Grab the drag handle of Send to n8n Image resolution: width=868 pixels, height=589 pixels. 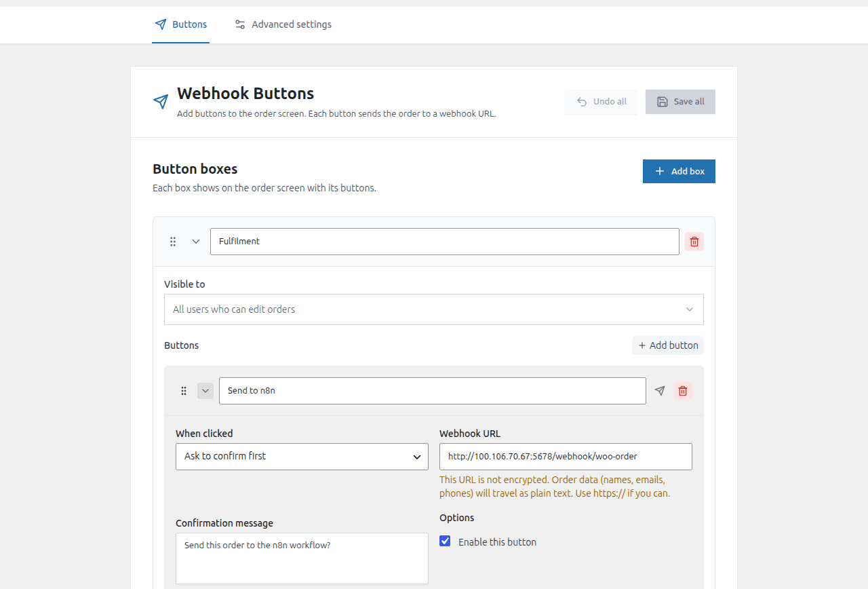coord(184,391)
